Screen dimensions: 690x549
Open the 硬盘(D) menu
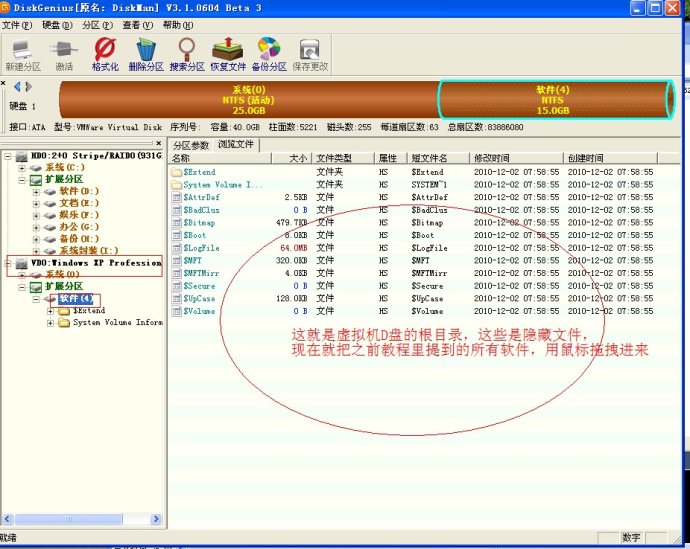[57, 26]
